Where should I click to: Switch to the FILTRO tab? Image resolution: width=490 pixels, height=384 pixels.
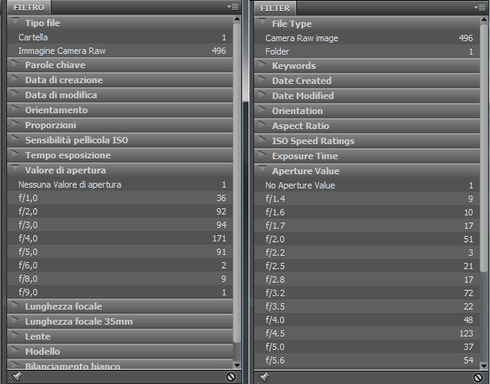pos(29,7)
